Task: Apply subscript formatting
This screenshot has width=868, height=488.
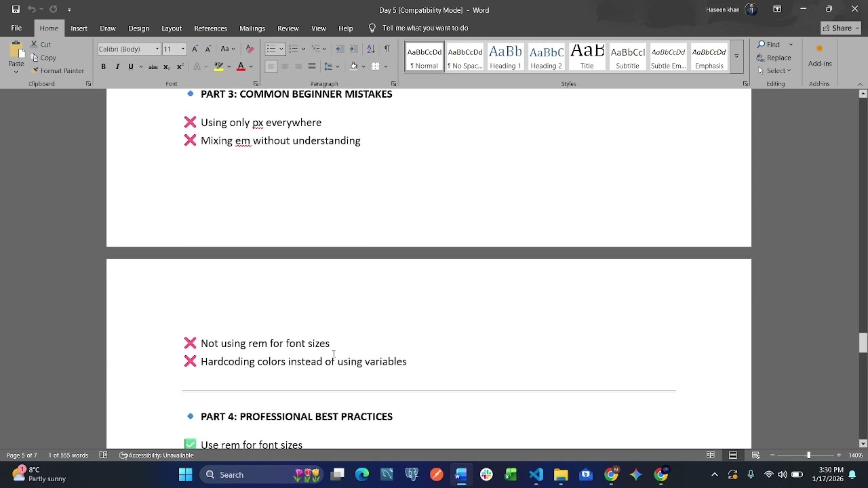Action: pos(166,66)
